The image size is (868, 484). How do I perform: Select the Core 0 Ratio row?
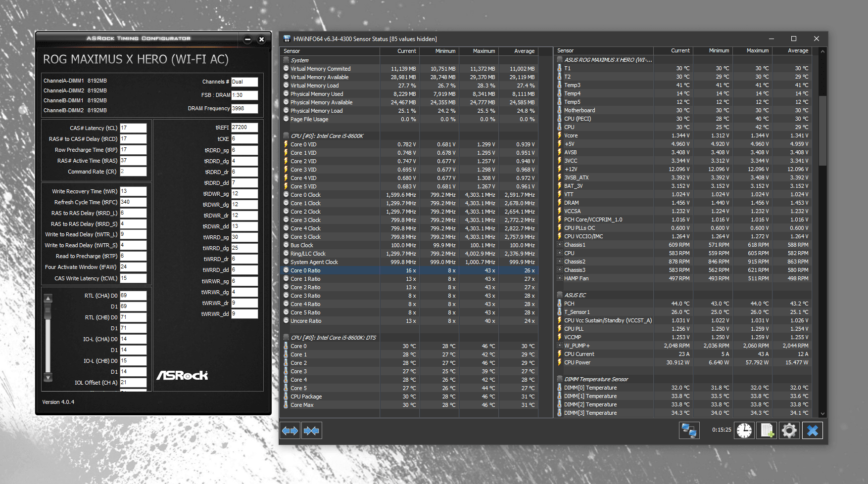click(409, 270)
